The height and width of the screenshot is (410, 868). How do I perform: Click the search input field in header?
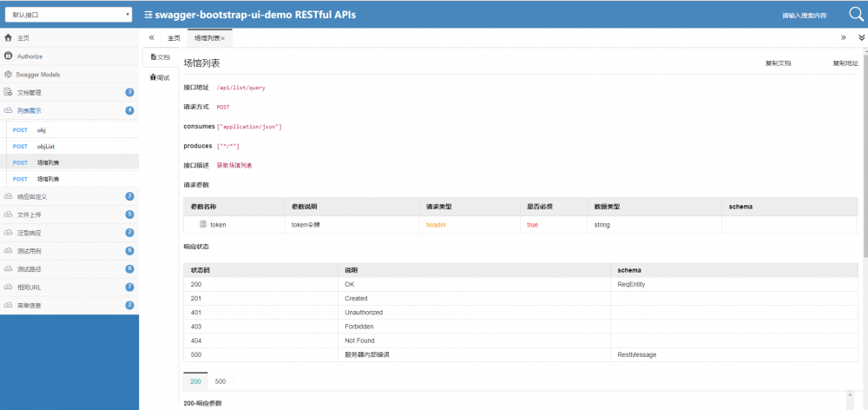coord(803,16)
